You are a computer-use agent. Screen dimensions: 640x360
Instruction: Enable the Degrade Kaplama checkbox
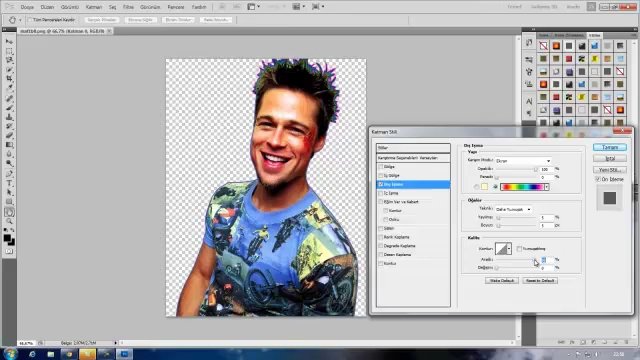[380, 246]
